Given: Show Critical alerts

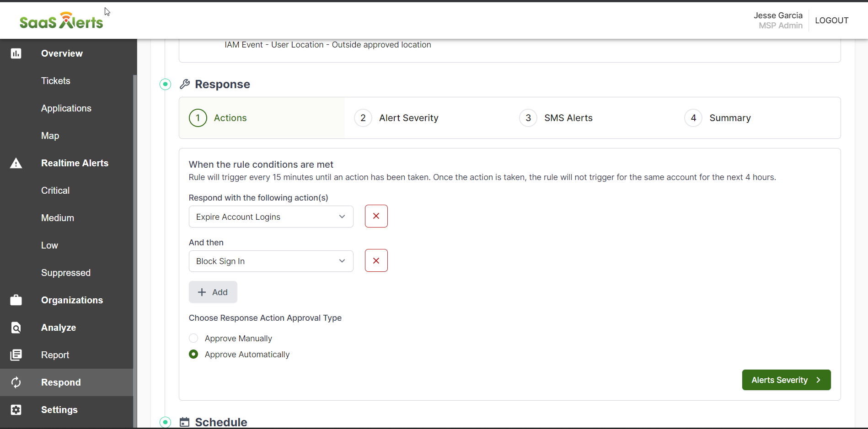Looking at the screenshot, I should (55, 191).
